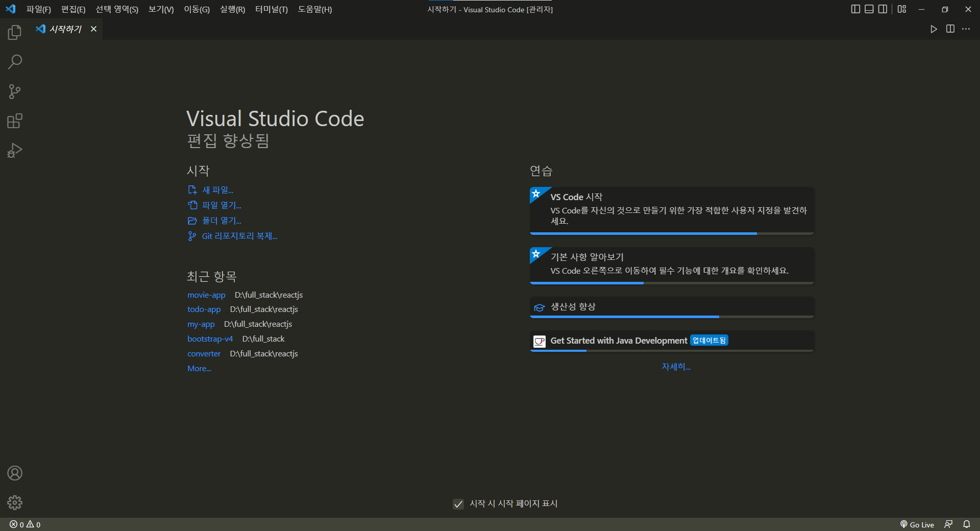Click the new file icon beside 새 파일...

click(192, 190)
